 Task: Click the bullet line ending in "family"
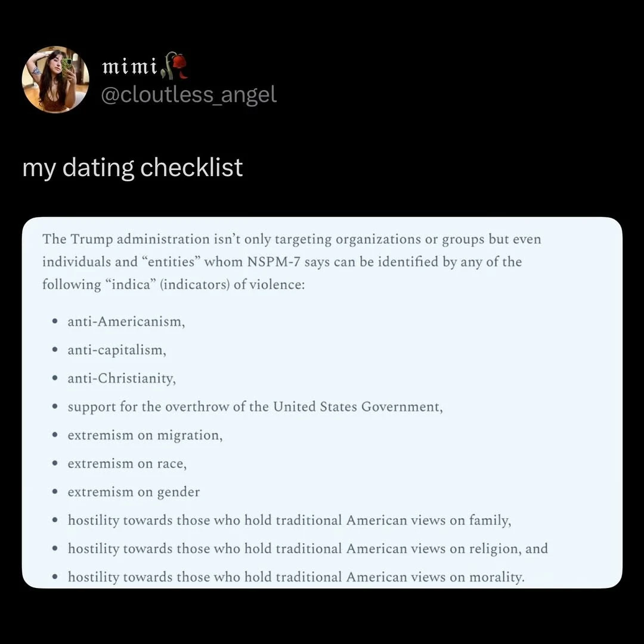point(289,521)
